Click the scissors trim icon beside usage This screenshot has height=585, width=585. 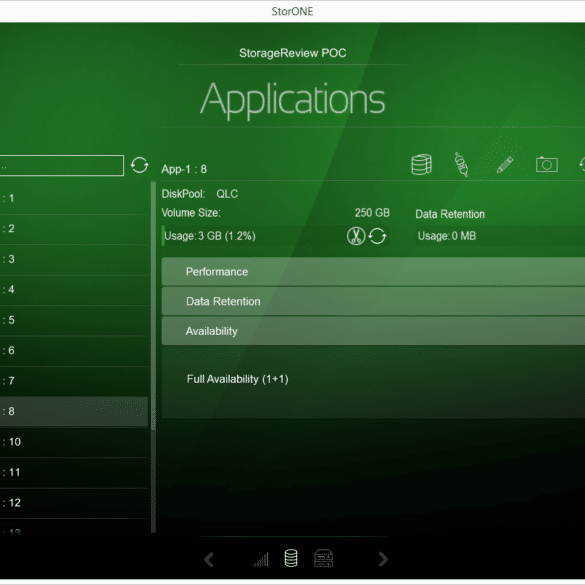click(x=356, y=236)
